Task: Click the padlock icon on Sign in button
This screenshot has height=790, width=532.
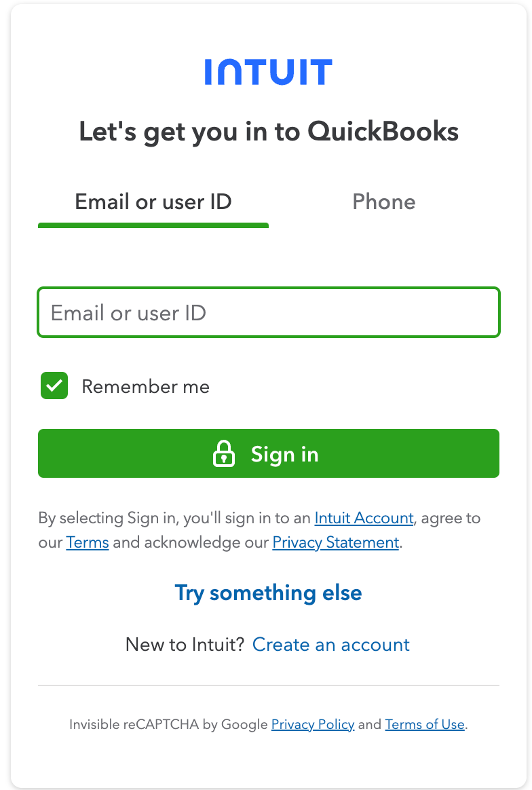Action: [x=224, y=453]
